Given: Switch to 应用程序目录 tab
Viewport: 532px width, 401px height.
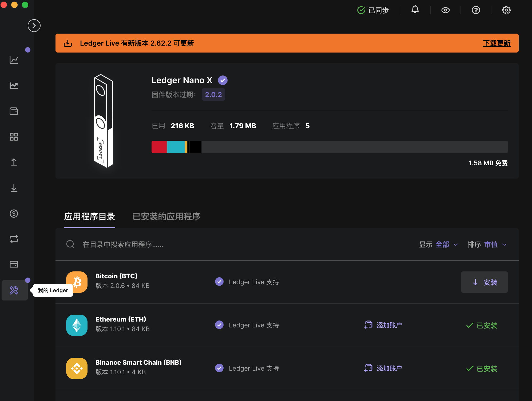Looking at the screenshot, I should click(x=90, y=216).
